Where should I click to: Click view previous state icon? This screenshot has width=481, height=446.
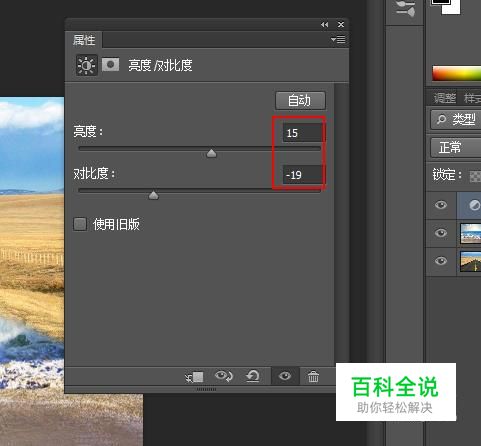[224, 376]
